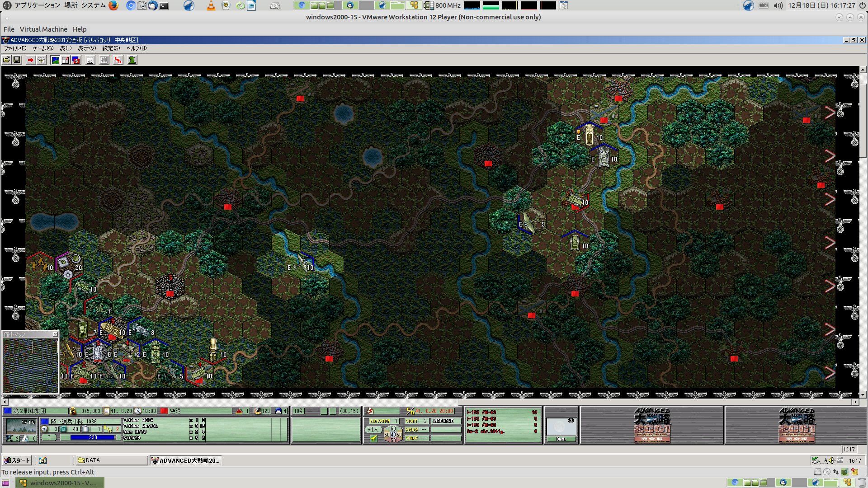This screenshot has width=868, height=488.
Task: Launch VLC media player from top panel
Action: 211,5
